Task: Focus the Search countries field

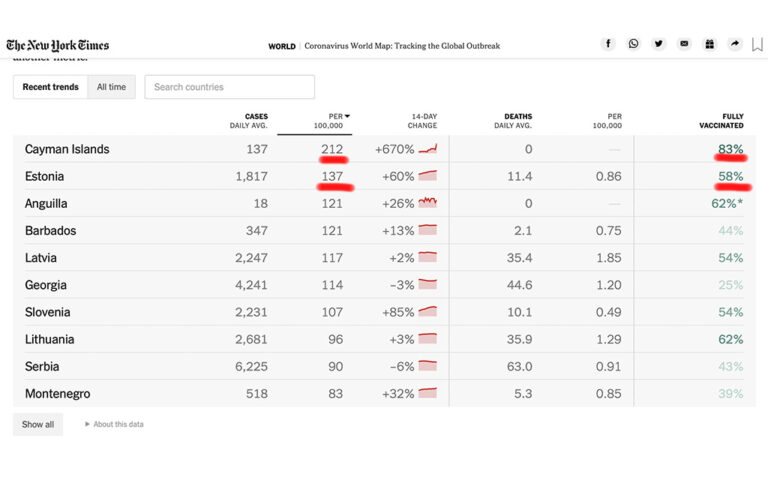Action: [230, 87]
